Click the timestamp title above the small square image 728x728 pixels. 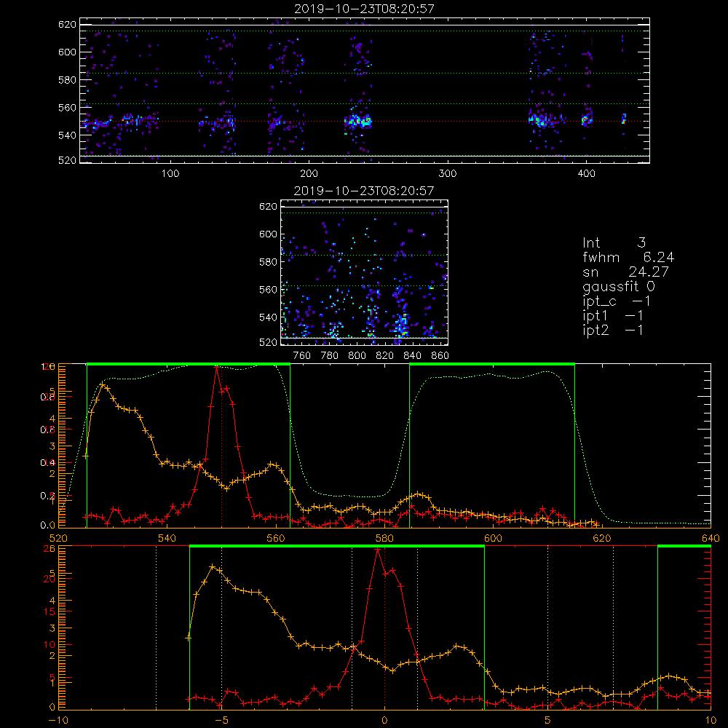tap(365, 191)
